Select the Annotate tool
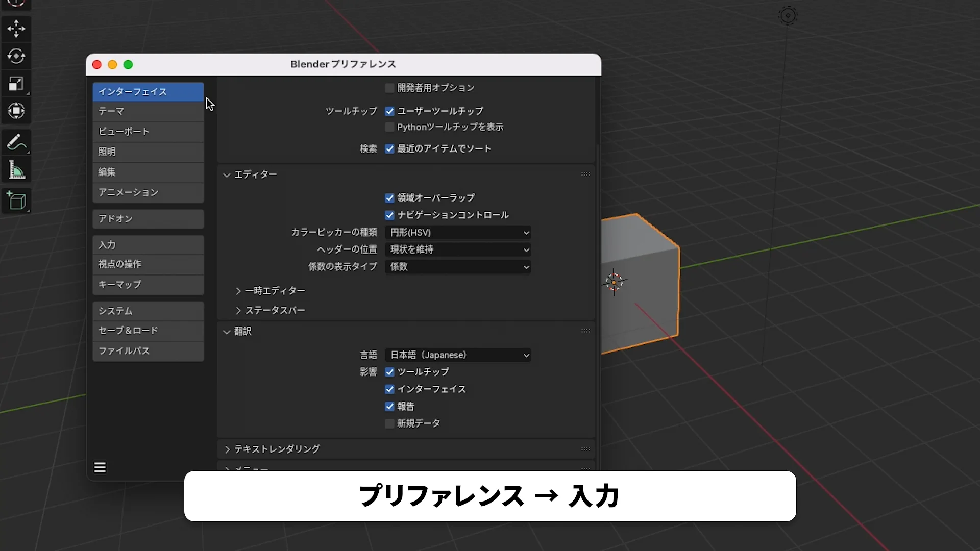 pyautogui.click(x=16, y=142)
